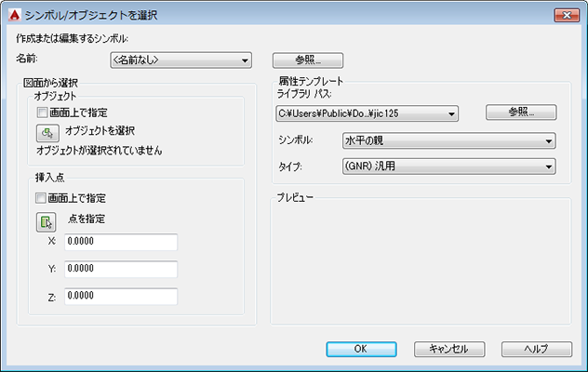Click the Y coordinate input field

coord(120,270)
